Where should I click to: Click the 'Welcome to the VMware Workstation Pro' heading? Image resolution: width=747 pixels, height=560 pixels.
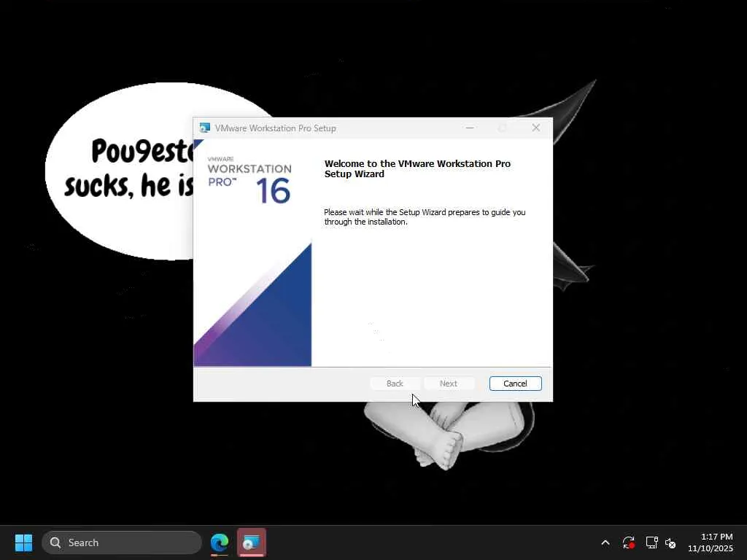pos(417,168)
